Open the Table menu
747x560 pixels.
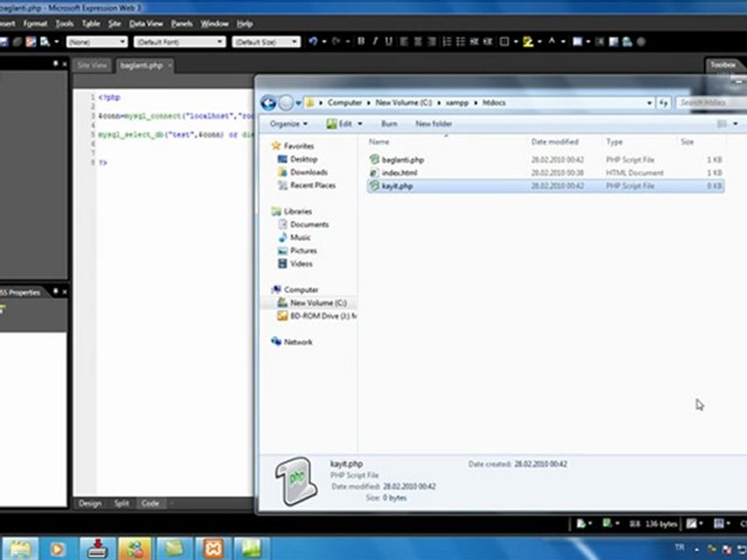pos(90,23)
